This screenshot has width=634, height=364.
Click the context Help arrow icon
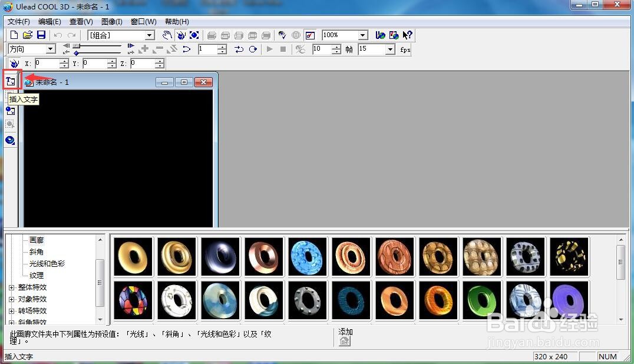pyautogui.click(x=407, y=35)
